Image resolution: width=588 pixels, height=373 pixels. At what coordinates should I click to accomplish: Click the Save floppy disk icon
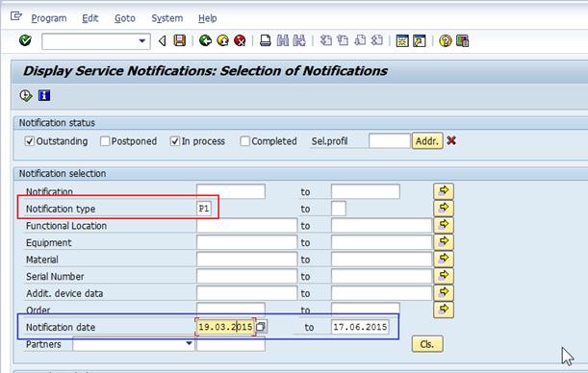point(180,40)
